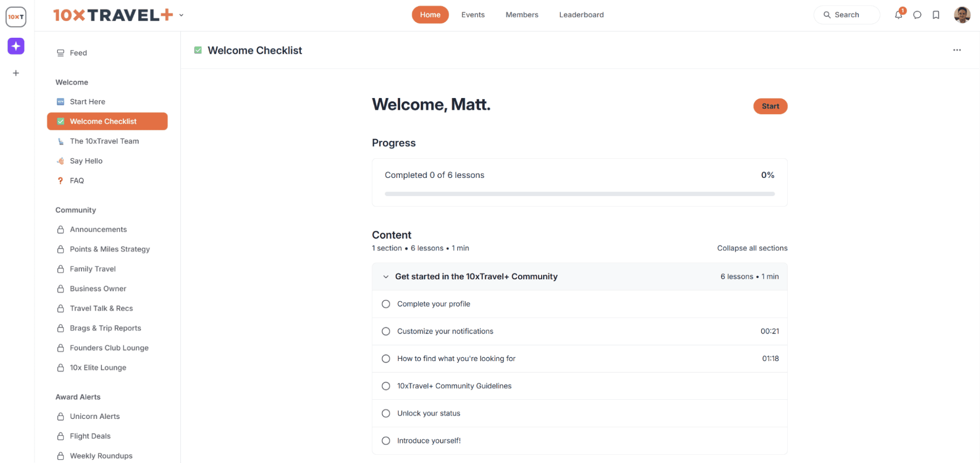This screenshot has width=980, height=463.
Task: Open the bookmarks icon
Action: click(x=936, y=15)
